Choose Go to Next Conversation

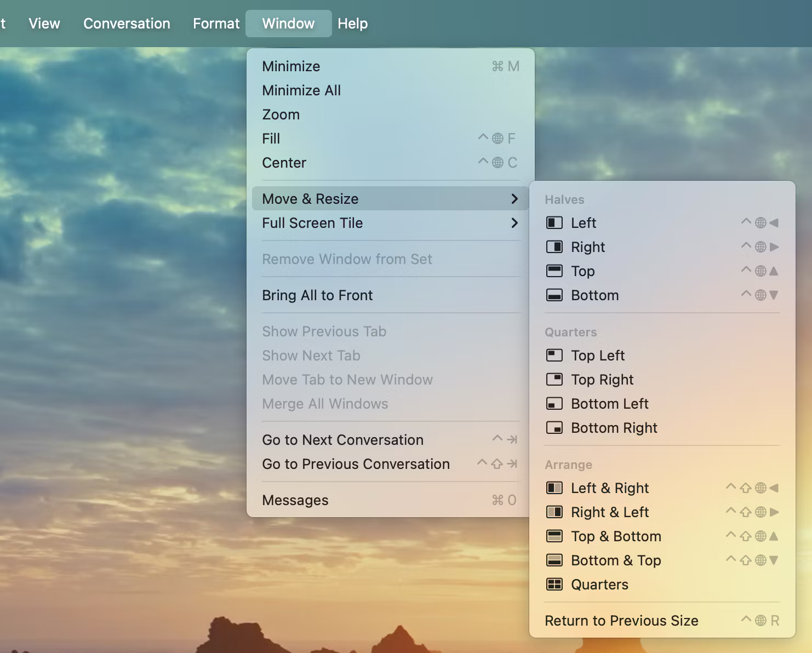coord(390,440)
